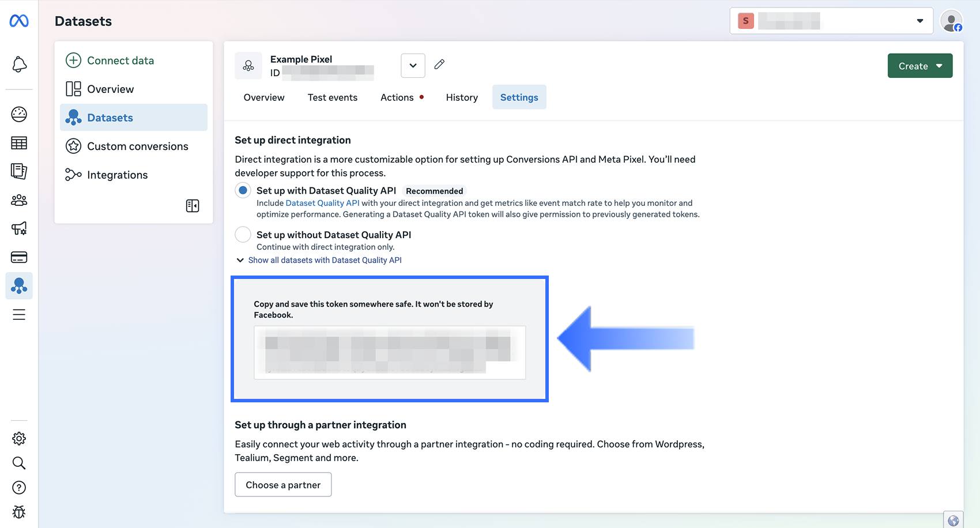Edit the Example Pixel name with pencil
Screen dimensions: 980x528
pos(439,65)
